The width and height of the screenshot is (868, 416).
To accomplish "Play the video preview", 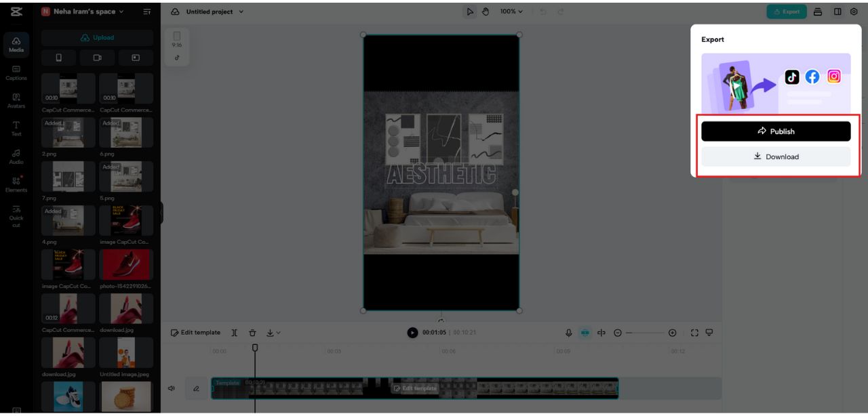I will click(412, 333).
